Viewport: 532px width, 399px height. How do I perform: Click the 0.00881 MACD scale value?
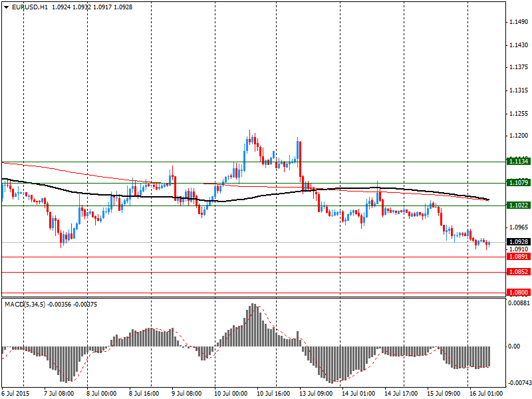pyautogui.click(x=519, y=303)
